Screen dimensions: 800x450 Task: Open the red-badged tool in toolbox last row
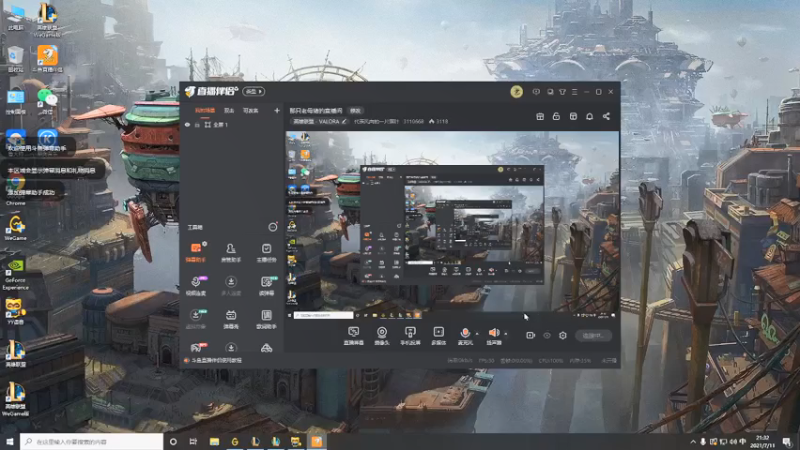pos(197,348)
